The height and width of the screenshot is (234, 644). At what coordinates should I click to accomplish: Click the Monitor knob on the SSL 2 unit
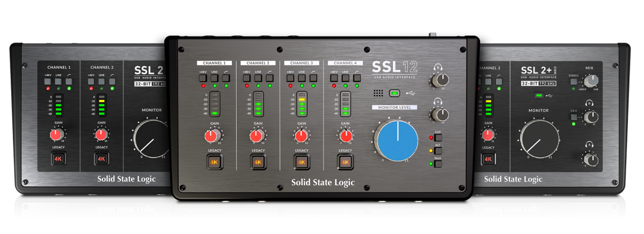(x=150, y=137)
